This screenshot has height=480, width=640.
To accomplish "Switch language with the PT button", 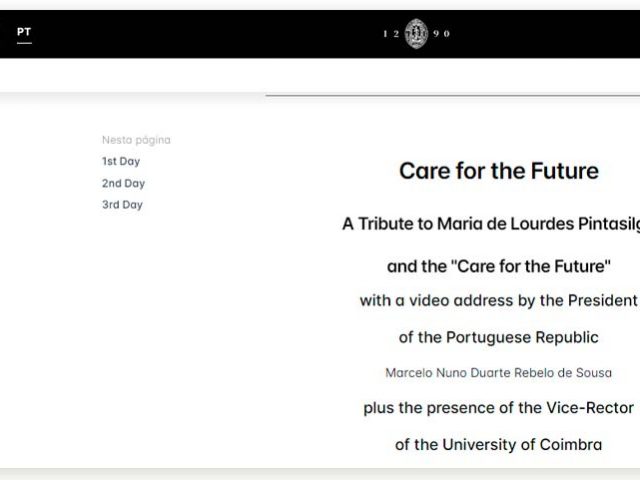I will tap(24, 32).
